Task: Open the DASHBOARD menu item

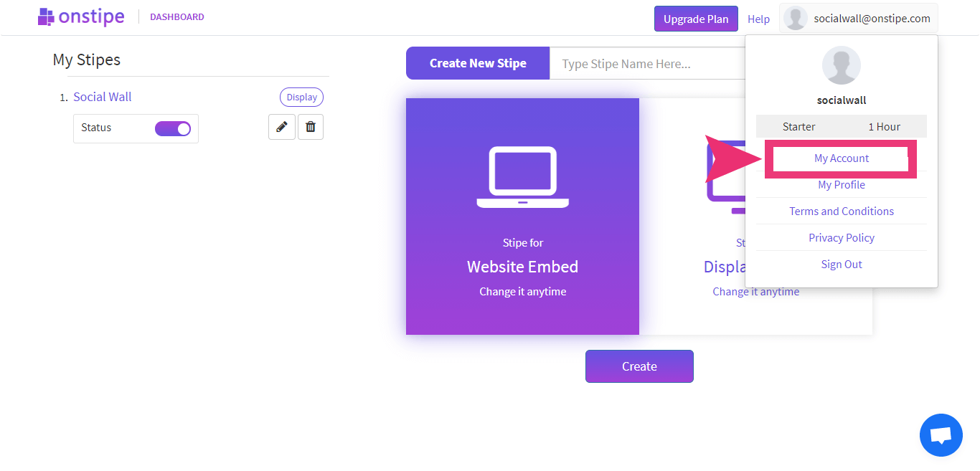Action: 176,16
